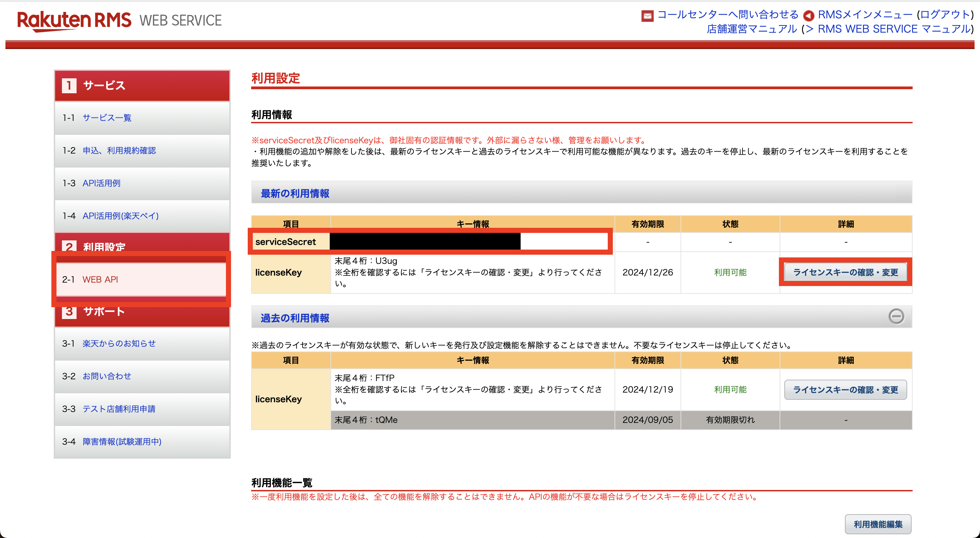The width and height of the screenshot is (980, 538).
Task: Click ライセンスキーの確認・変更 for key FTfP
Action: point(845,390)
